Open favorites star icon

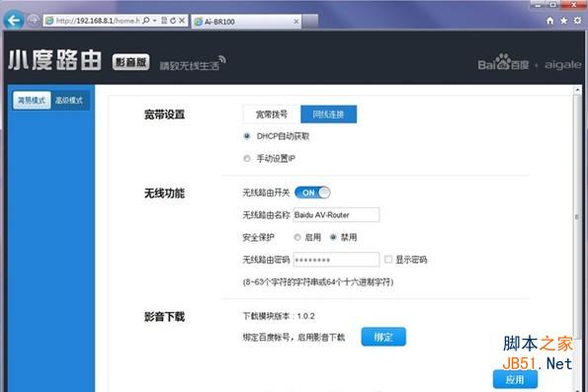[563, 21]
